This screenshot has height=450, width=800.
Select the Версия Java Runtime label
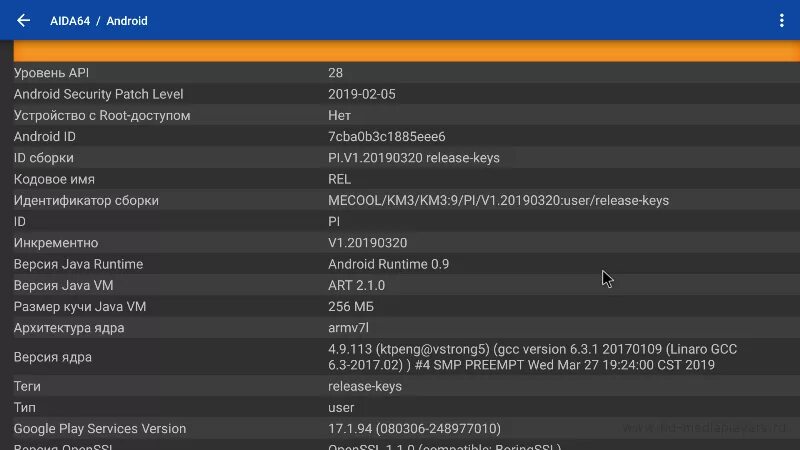(79, 264)
